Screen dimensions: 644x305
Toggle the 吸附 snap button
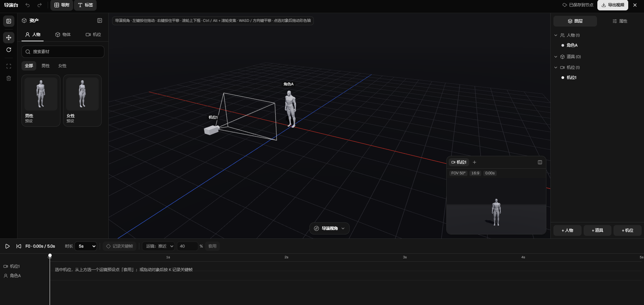point(62,5)
